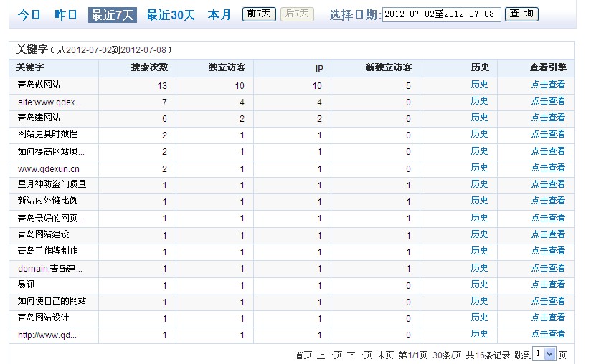Open the 本月 tab
This screenshot has width=596, height=364.
click(219, 15)
